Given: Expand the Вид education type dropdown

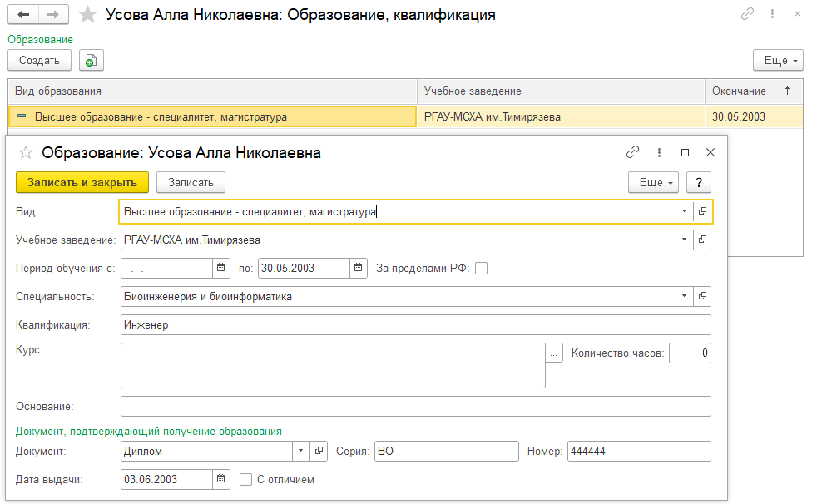Looking at the screenshot, I should point(684,211).
